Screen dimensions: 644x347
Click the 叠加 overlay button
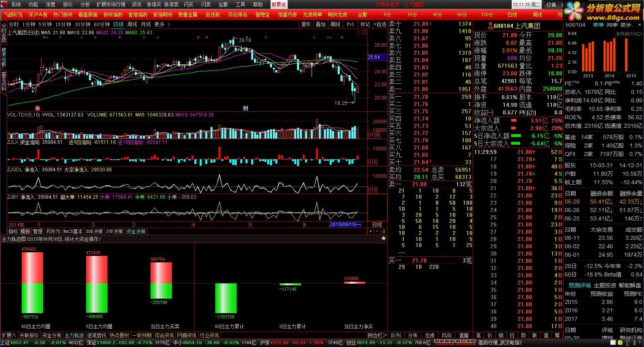point(321,24)
